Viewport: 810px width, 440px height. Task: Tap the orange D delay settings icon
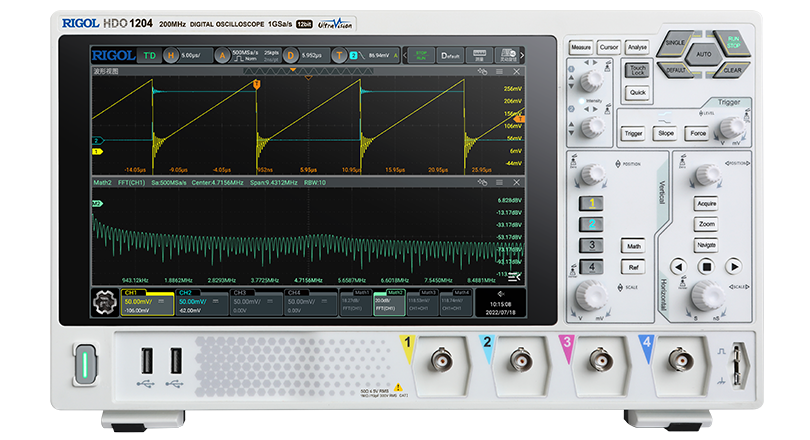coord(291,55)
